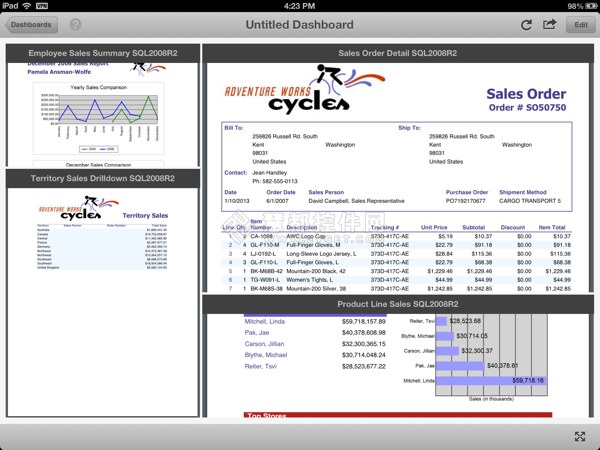600x450 pixels.
Task: Select Employee Sales Summary SQL2008R2 header
Action: tap(103, 53)
